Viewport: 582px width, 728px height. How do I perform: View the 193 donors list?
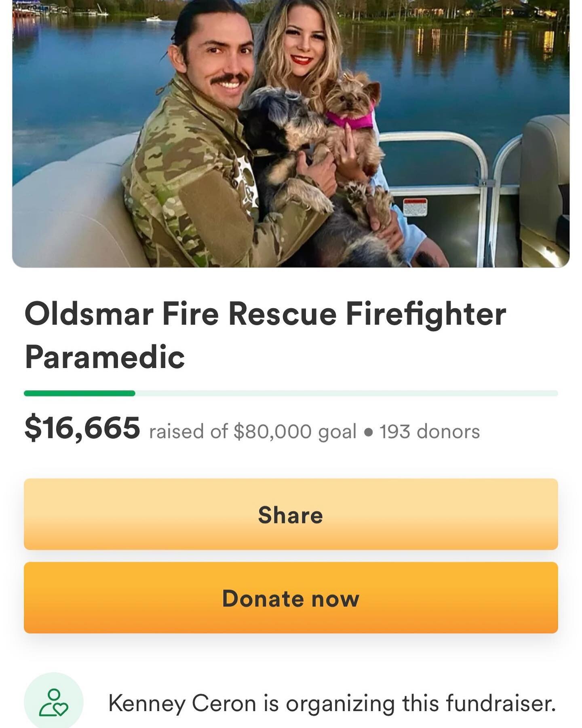tap(430, 432)
